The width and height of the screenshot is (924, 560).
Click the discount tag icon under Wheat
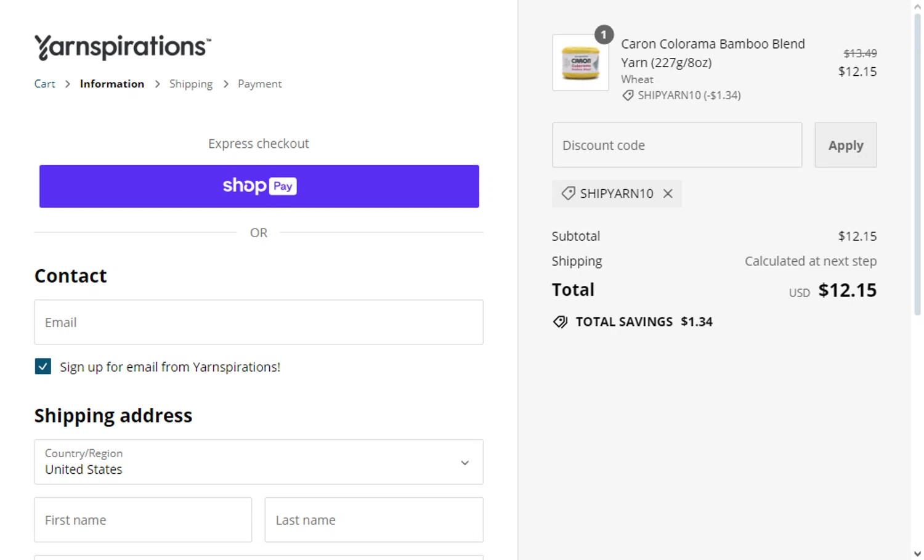pos(628,95)
